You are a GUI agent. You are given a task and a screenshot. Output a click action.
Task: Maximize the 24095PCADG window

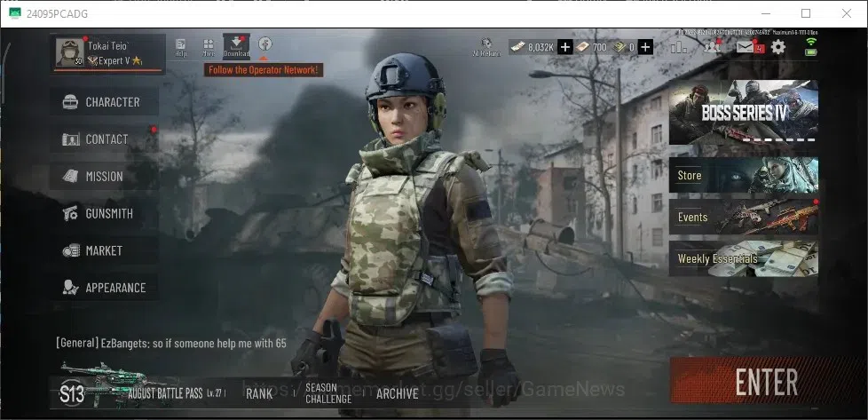point(806,13)
